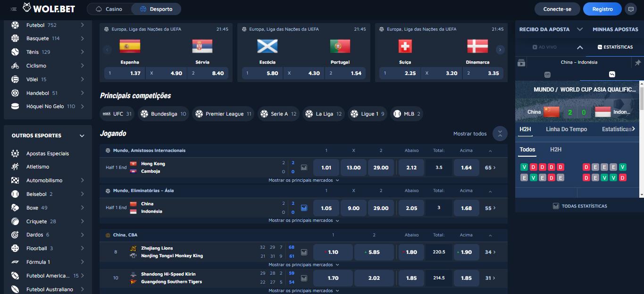The width and height of the screenshot is (644, 294).
Task: Open live statistics chart icon for China match
Action: click(x=304, y=208)
